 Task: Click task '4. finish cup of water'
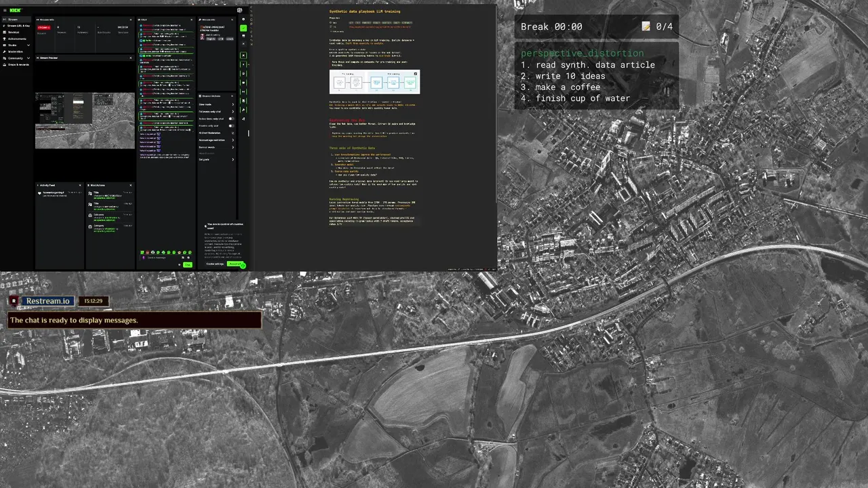[575, 98]
